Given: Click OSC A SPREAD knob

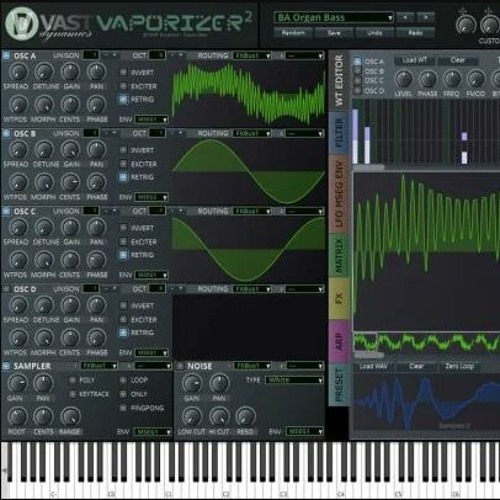Looking at the screenshot, I should [18, 71].
